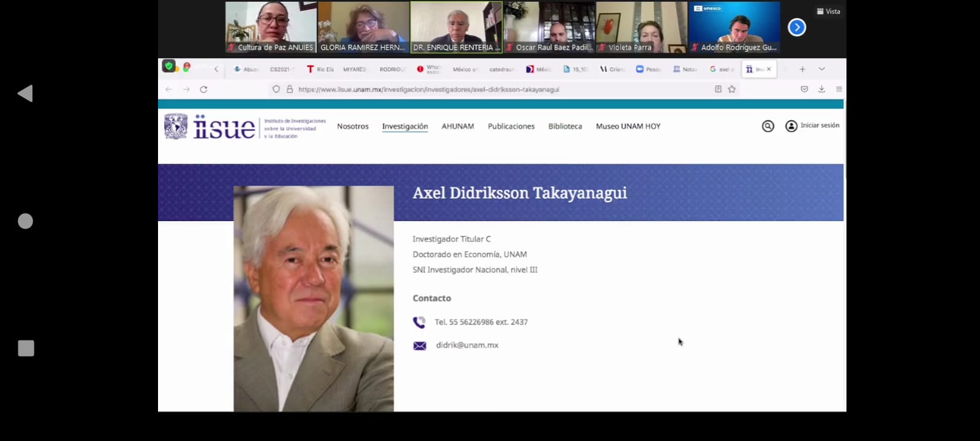The width and height of the screenshot is (980, 441).
Task: Click the telephone icon under Contacto
Action: (x=419, y=322)
